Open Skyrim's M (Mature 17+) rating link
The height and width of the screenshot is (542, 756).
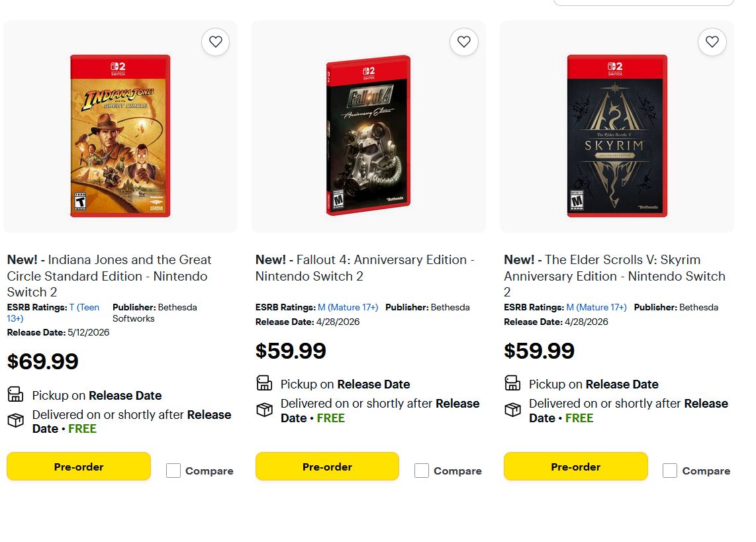(x=596, y=307)
